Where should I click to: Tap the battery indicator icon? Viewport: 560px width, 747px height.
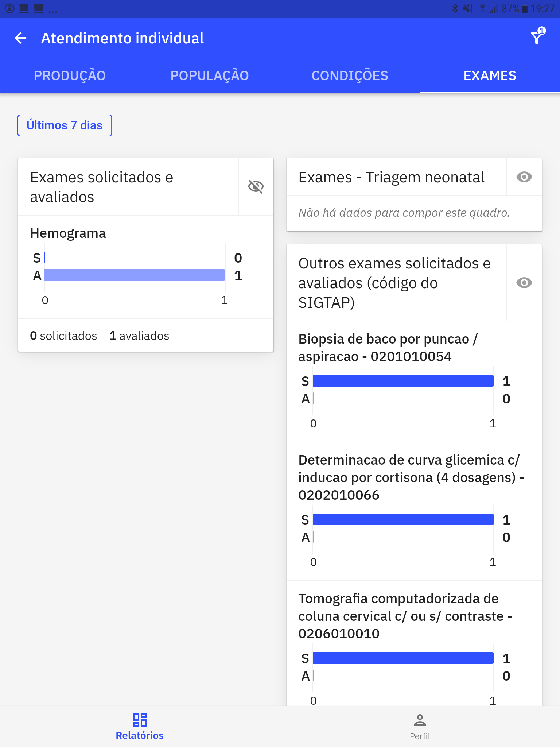pyautogui.click(x=525, y=9)
